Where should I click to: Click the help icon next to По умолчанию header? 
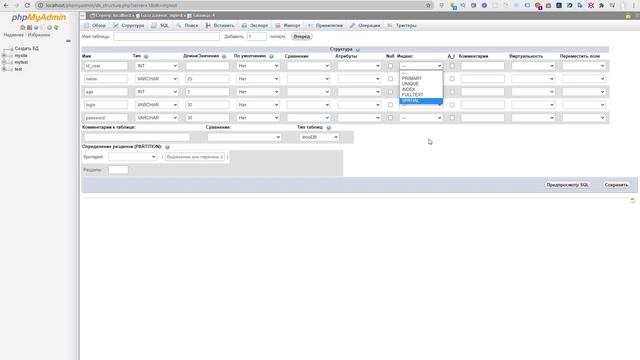[x=271, y=56]
